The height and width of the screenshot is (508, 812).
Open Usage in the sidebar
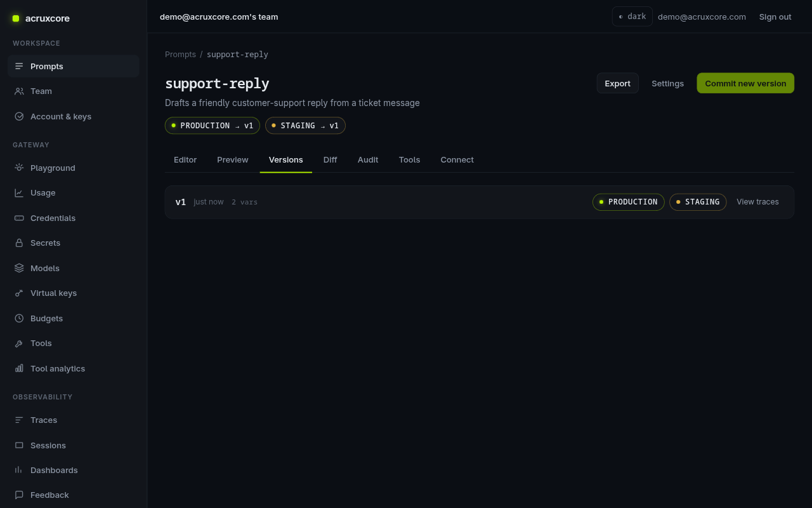point(74,193)
